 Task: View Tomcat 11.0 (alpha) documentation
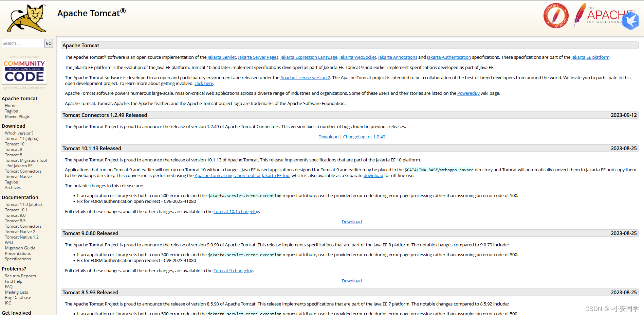(23, 205)
